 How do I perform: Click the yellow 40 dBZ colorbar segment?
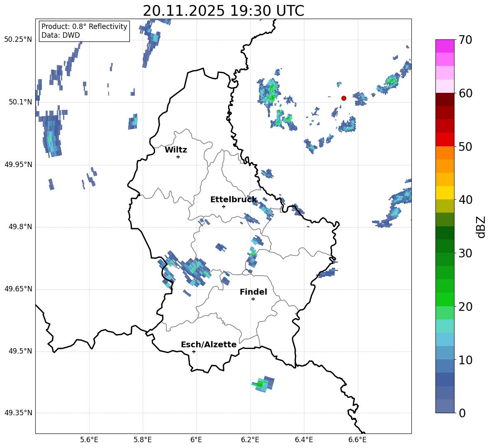pyautogui.click(x=445, y=193)
